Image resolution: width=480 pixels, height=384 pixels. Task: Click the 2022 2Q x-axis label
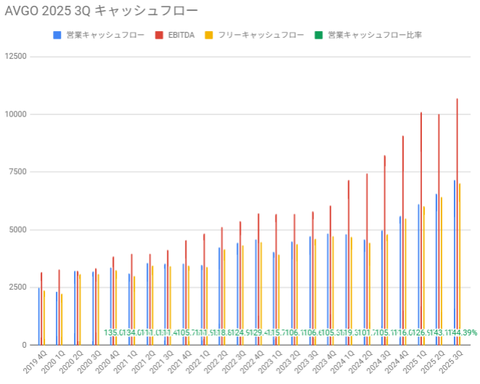click(216, 361)
